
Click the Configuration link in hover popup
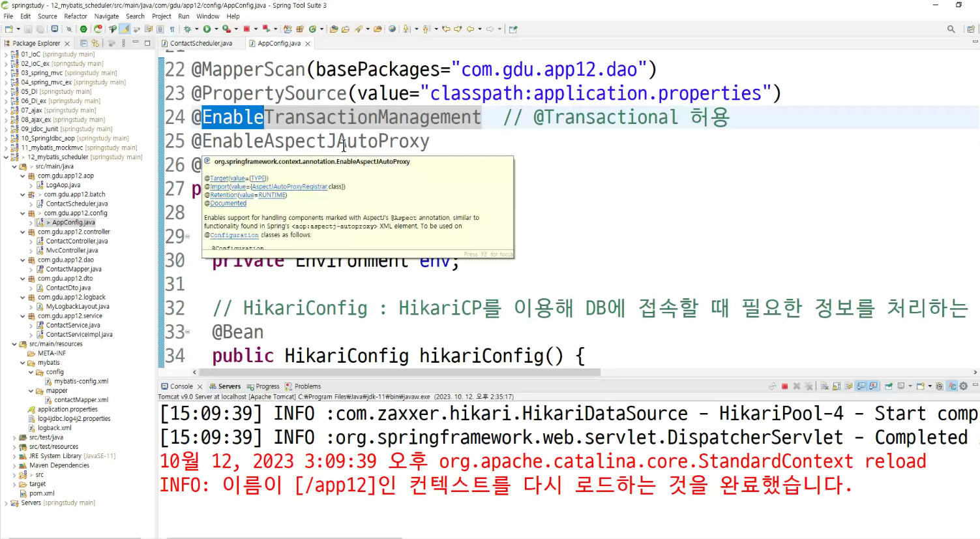click(x=234, y=235)
